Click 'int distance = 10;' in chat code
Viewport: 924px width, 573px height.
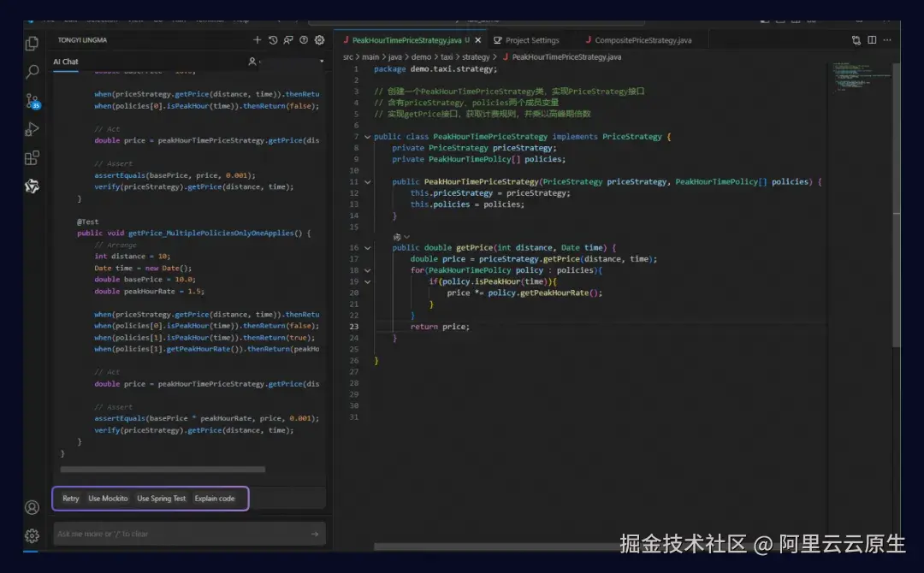[133, 257]
